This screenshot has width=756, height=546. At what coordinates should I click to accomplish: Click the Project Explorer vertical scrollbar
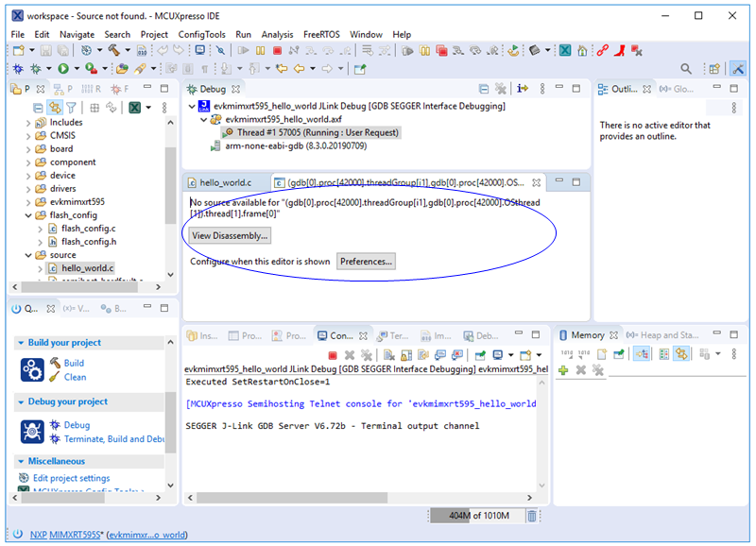pos(170,185)
